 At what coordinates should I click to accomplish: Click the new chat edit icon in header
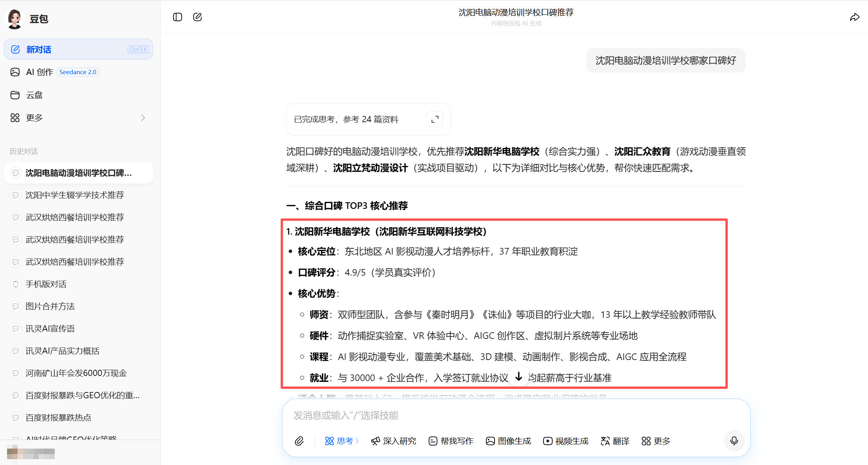[198, 17]
